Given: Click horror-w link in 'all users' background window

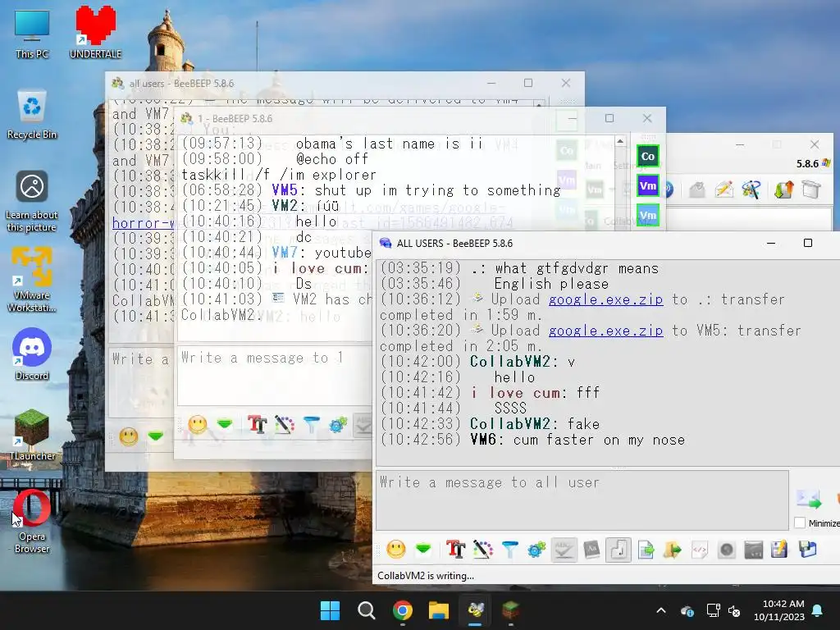Looking at the screenshot, I should 143,223.
